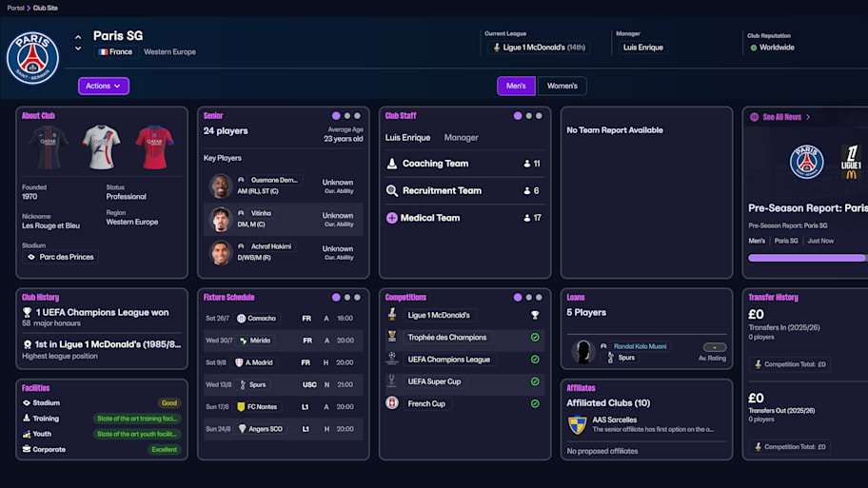The height and width of the screenshot is (488, 868).
Task: Open Vitinha player face portrait
Action: pos(220,219)
